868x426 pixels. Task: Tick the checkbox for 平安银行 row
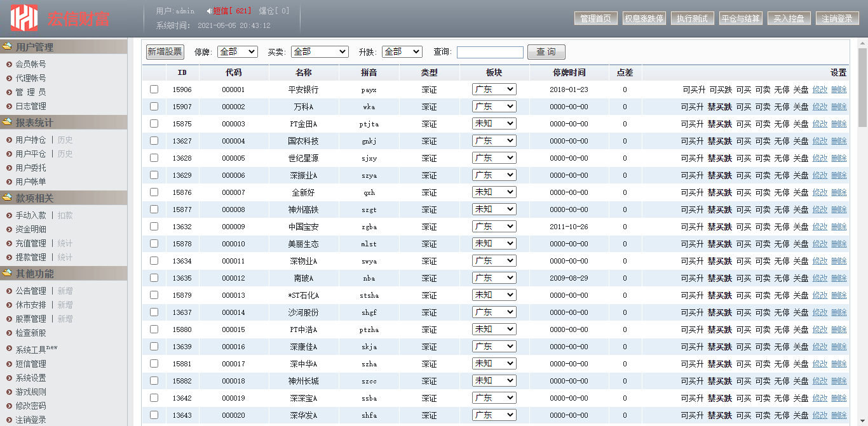coord(154,90)
